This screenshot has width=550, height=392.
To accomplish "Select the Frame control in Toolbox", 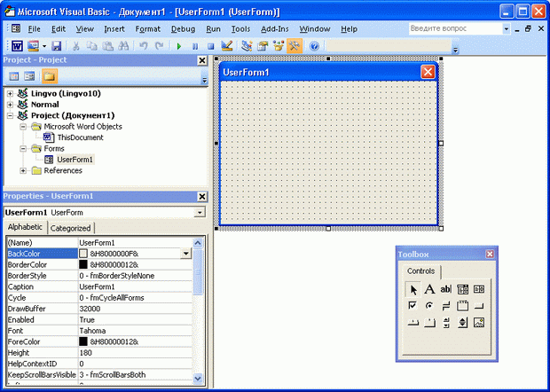I will [463, 306].
